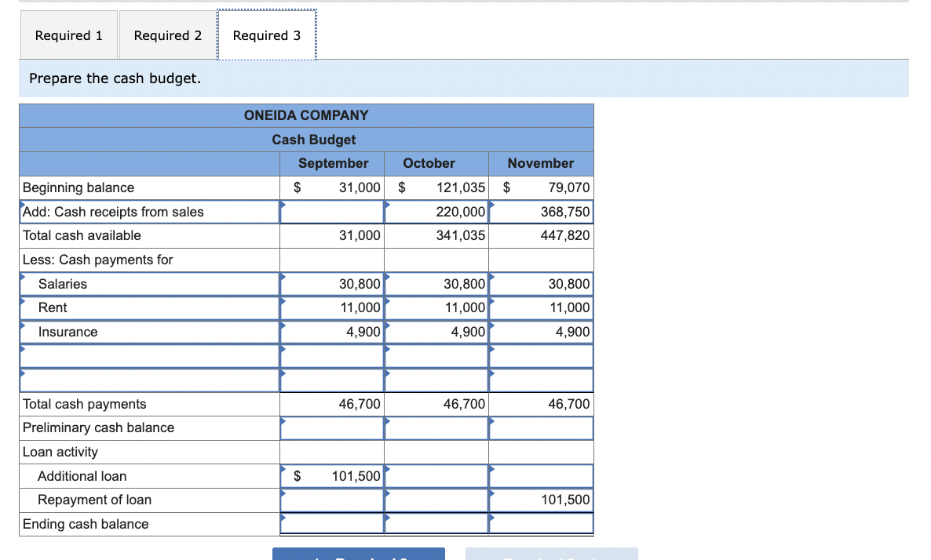Select the Required 3 tab
931x560 pixels.
(267, 35)
